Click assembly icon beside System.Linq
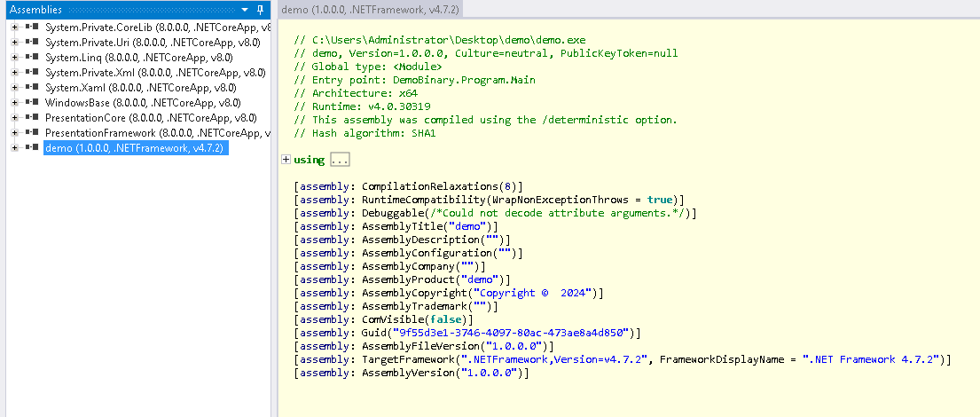This screenshot has width=980, height=417. click(33, 57)
